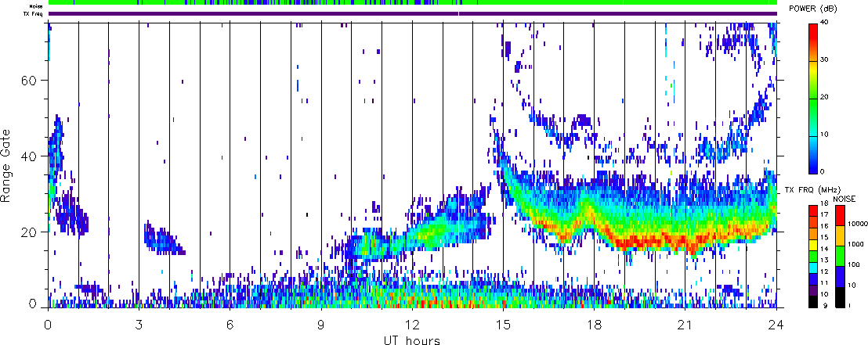Pick the black 9-10 MHz TX FRQ swatch

[x=812, y=301]
